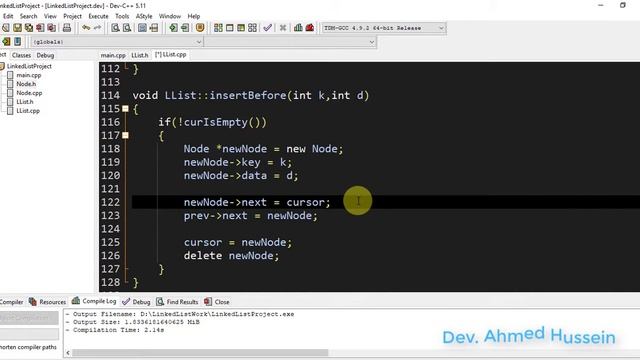The width and height of the screenshot is (640, 360).
Task: Open the Project menu
Action: tap(72, 16)
